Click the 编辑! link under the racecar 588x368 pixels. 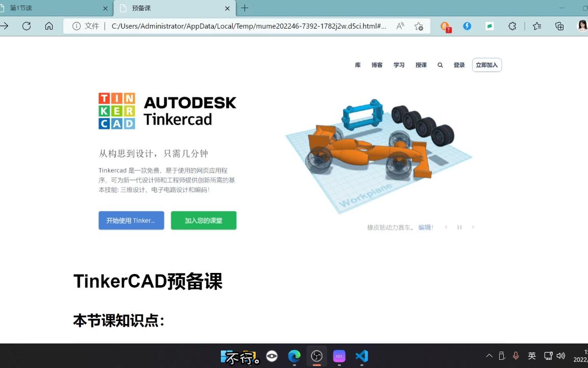click(425, 227)
